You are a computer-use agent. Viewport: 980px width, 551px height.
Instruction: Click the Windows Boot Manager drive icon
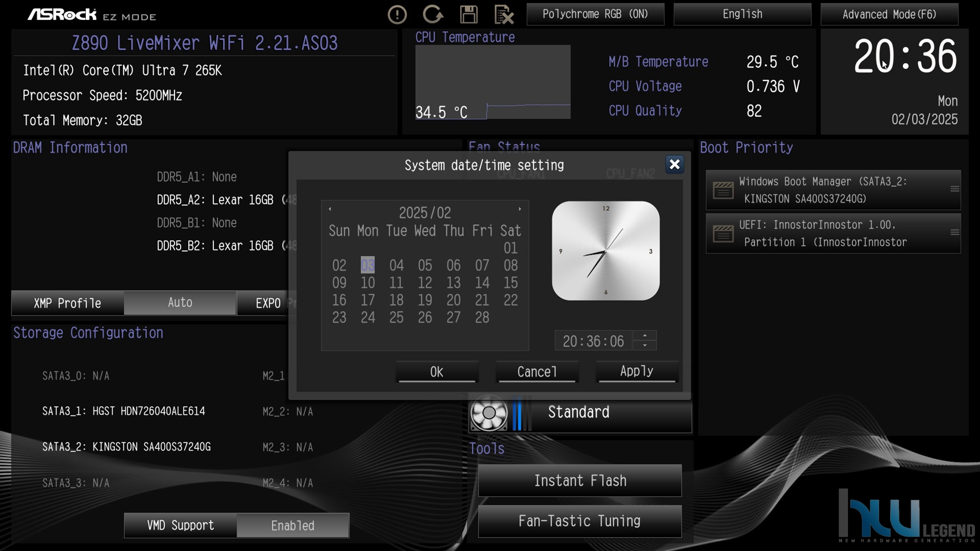[x=723, y=190]
